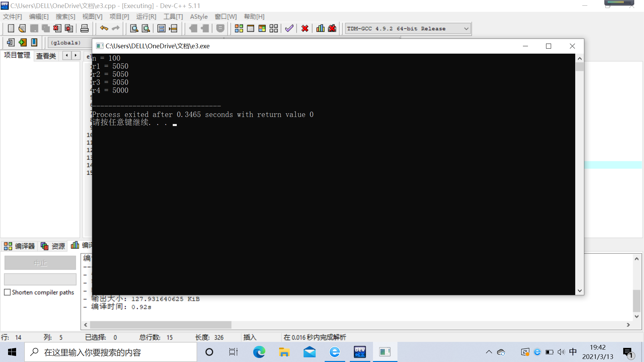
Task: Open the 工具[T] menu
Action: pyautogui.click(x=173, y=17)
